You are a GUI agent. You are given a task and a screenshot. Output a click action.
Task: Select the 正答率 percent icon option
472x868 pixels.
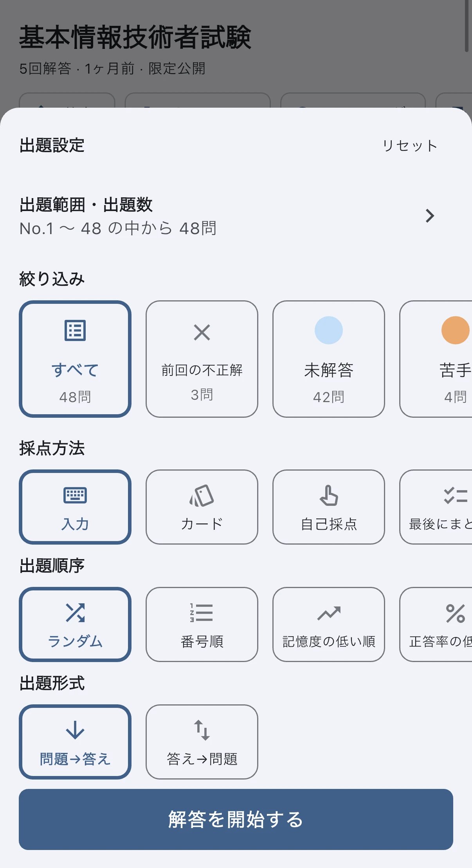pyautogui.click(x=456, y=613)
